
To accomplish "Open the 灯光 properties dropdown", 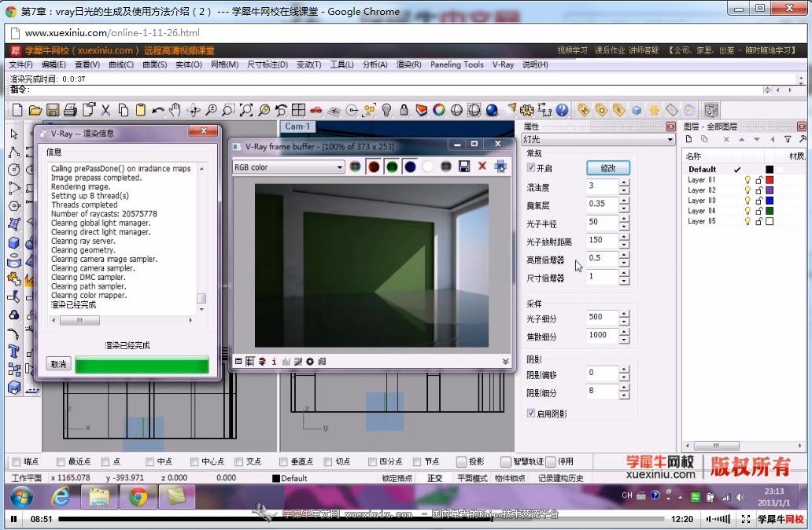I will click(598, 139).
